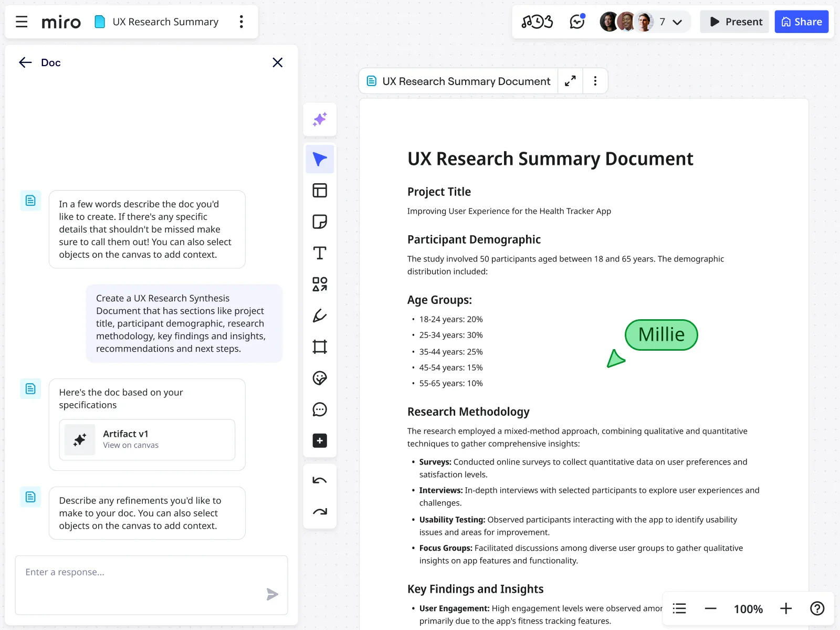Type in the Enter a response field
The image size is (840, 630).
142,572
